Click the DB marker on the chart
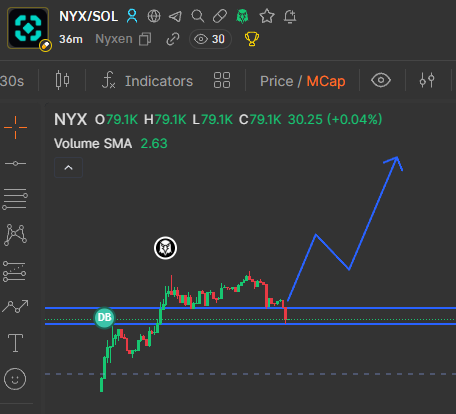 (104, 317)
